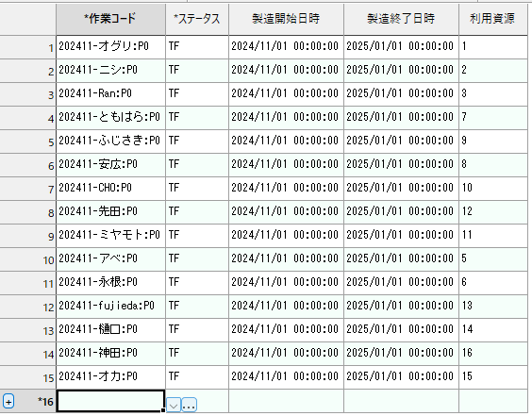Click the 利用資源 value 13 in the fujieda row
Screen dimensions: 532x416
click(493, 307)
